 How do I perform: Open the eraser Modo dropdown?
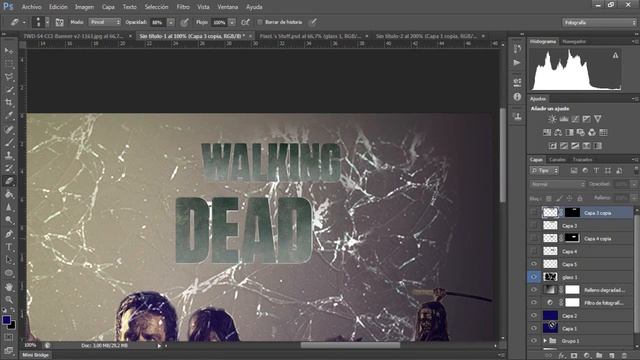(105, 22)
